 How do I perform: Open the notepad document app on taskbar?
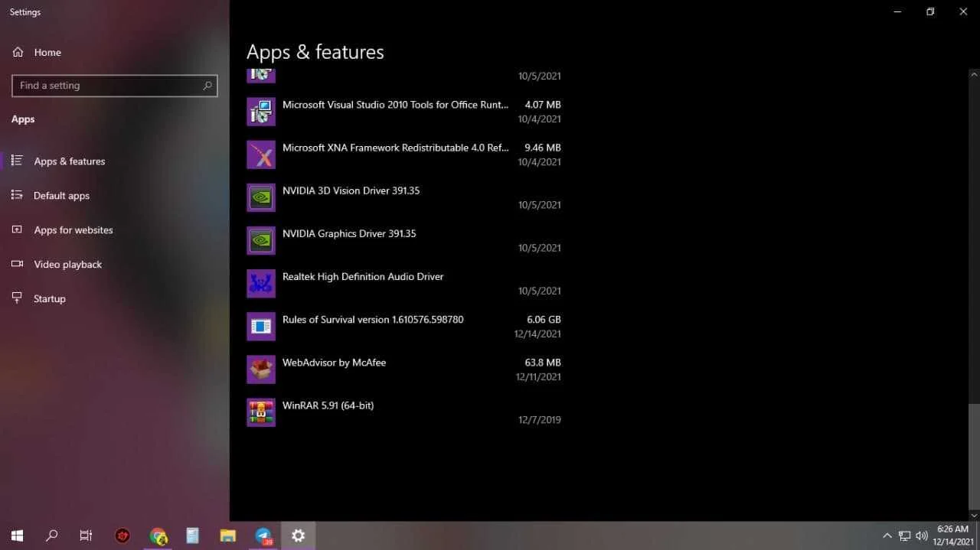[x=192, y=535]
